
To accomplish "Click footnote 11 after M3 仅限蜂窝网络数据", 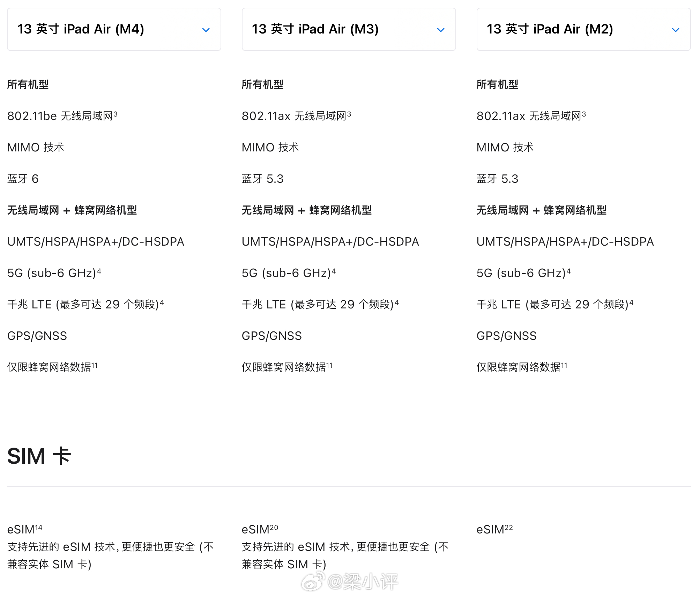I will pyautogui.click(x=329, y=365).
